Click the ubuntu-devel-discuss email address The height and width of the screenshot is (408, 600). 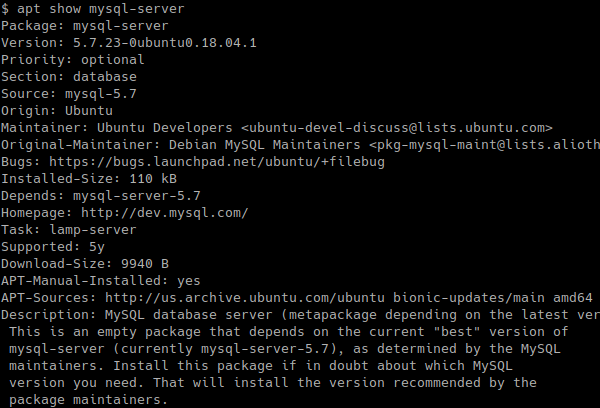[397, 128]
